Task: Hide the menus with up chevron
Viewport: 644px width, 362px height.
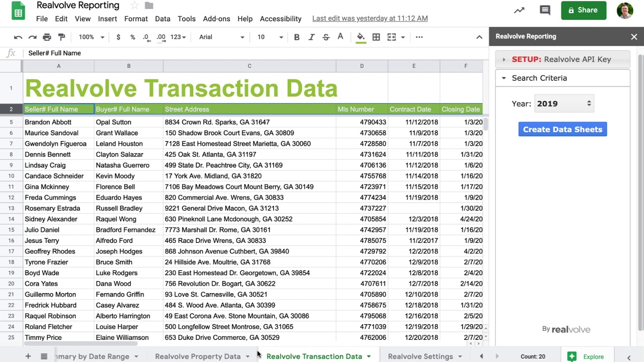Action: [479, 37]
